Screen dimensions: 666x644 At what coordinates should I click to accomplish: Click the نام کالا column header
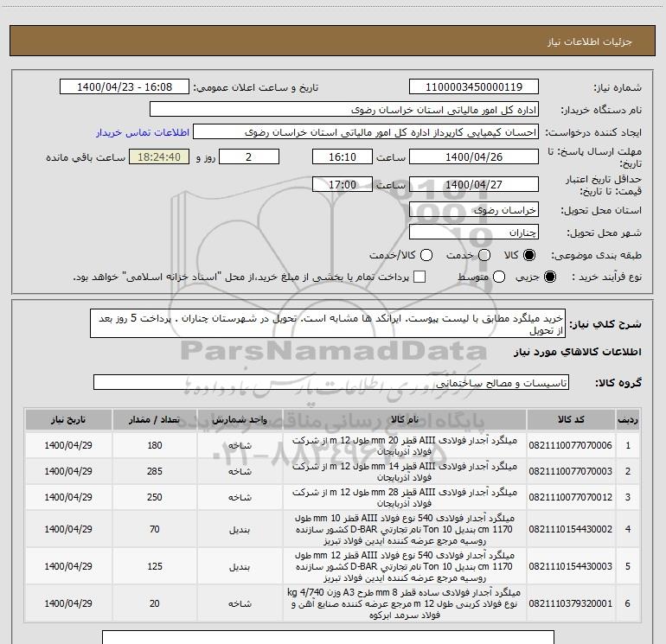coord(405,420)
